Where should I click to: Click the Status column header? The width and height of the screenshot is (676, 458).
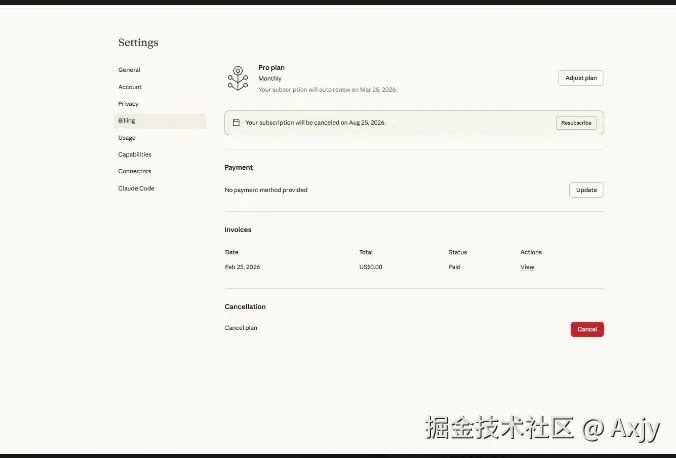[x=458, y=252]
